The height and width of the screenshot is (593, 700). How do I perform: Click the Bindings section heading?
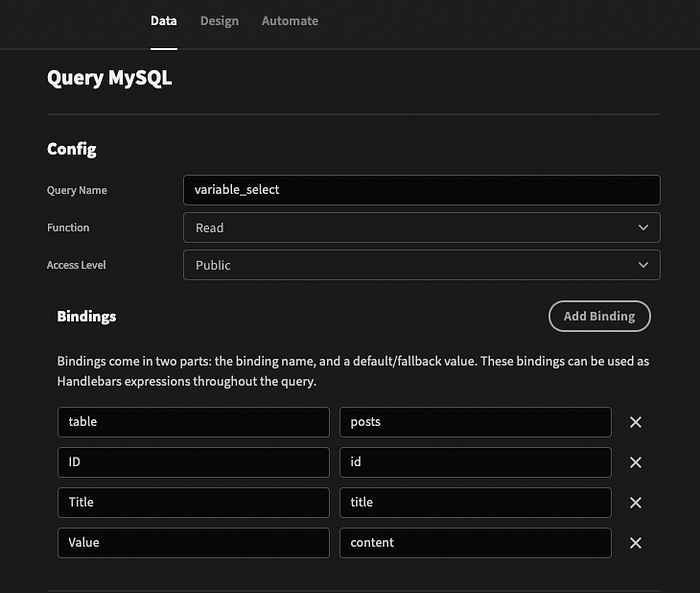pyautogui.click(x=87, y=317)
